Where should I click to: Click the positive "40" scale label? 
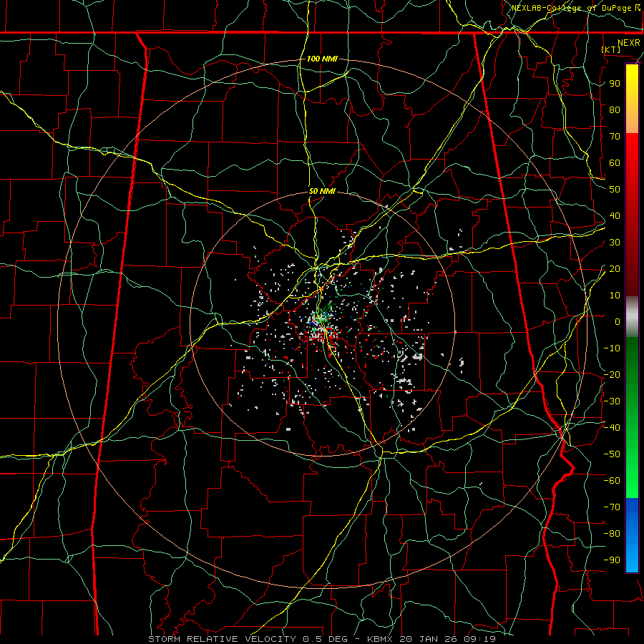pos(615,215)
